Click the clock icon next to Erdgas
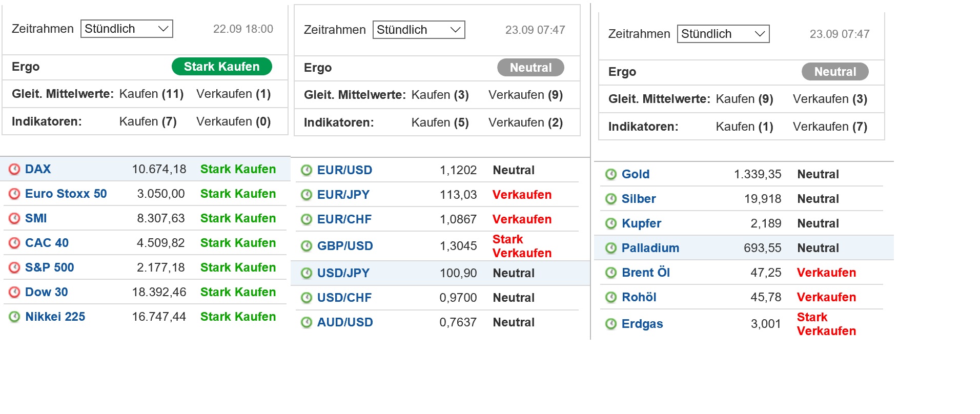The width and height of the screenshot is (980, 414). (x=610, y=324)
